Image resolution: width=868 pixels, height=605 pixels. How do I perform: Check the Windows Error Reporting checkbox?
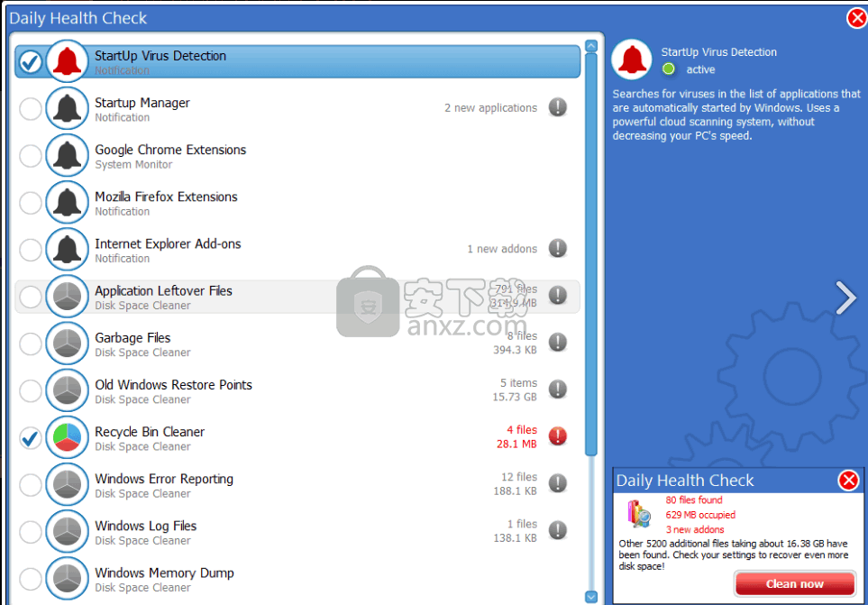pyautogui.click(x=31, y=485)
